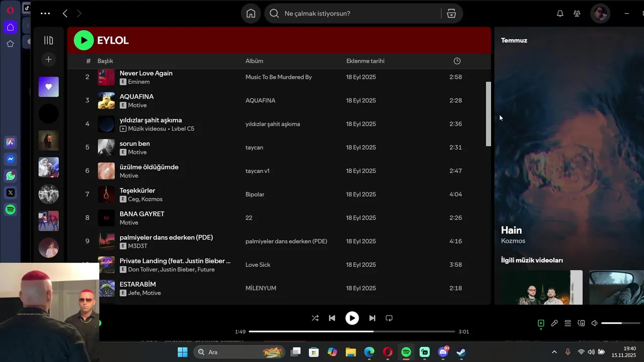Select the track AQUAFINA
Image resolution: width=644 pixels, height=362 pixels.
point(136,97)
